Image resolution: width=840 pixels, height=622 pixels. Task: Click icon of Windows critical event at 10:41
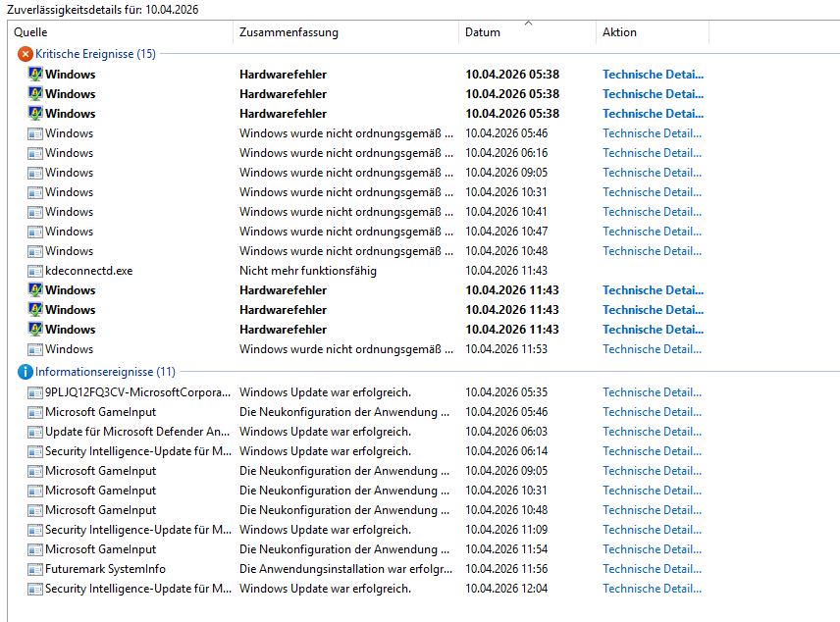[35, 212]
